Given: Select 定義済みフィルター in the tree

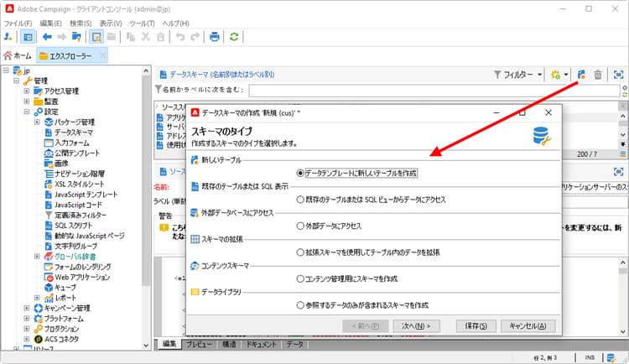Looking at the screenshot, I should 81,215.
